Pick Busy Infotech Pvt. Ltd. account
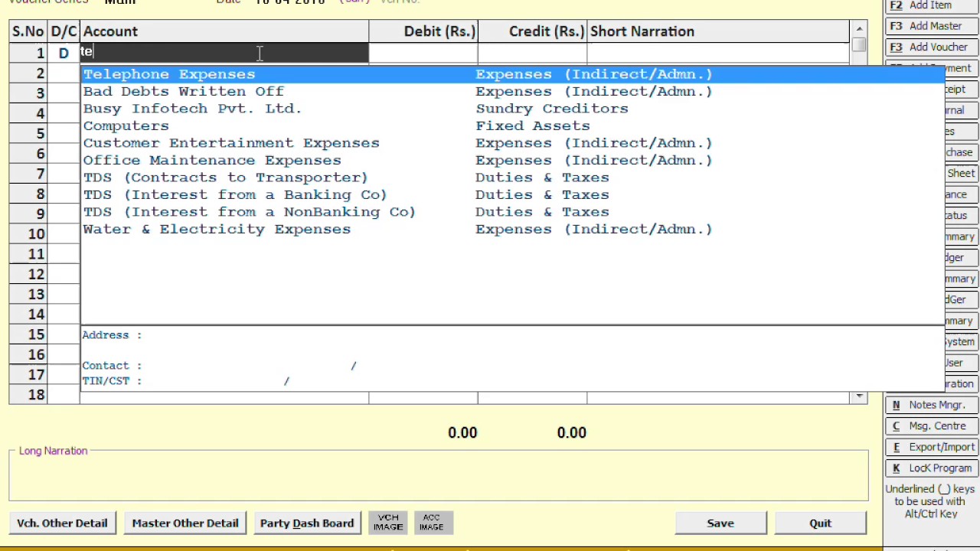The width and height of the screenshot is (980, 551). (513, 109)
